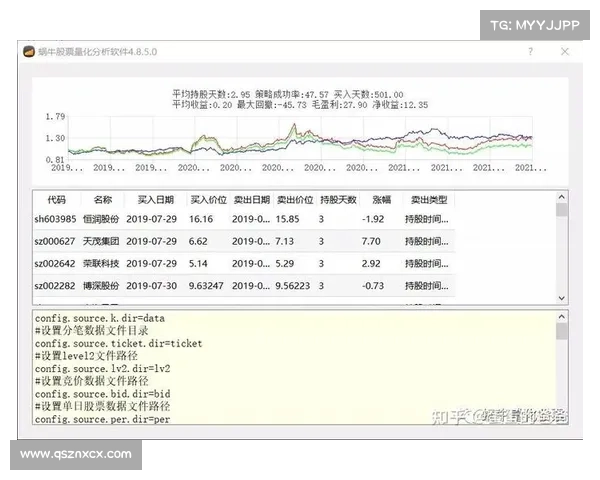Click config.source.lv2.dir=lv2 line

tap(103, 369)
